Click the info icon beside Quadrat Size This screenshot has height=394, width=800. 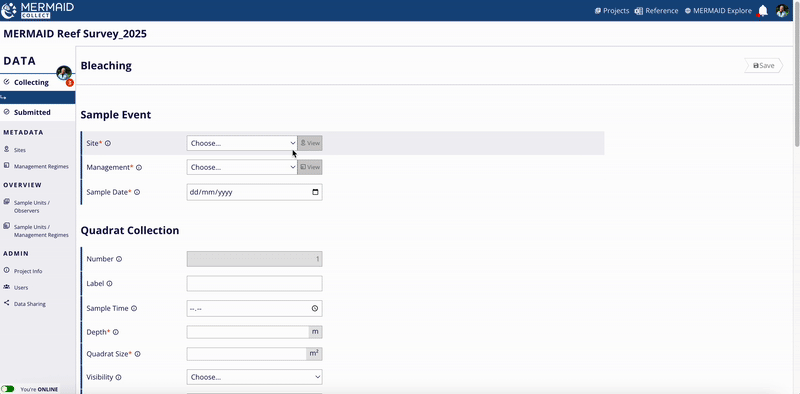[x=137, y=354]
